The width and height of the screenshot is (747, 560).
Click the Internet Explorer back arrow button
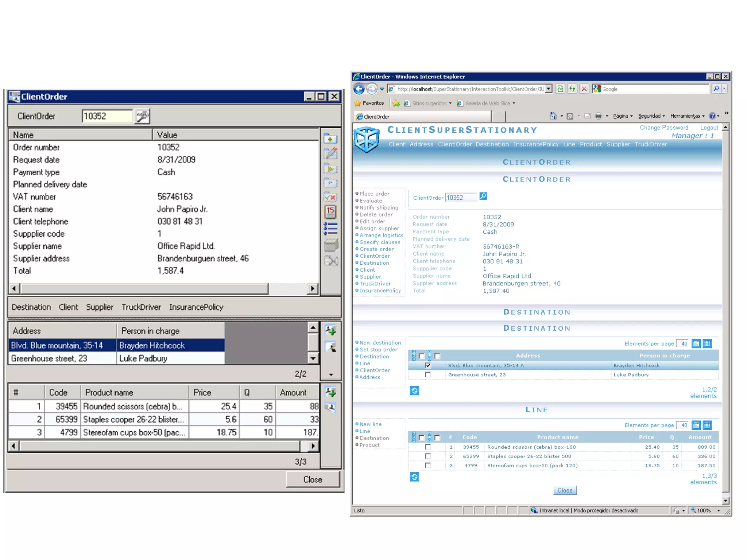[x=359, y=89]
